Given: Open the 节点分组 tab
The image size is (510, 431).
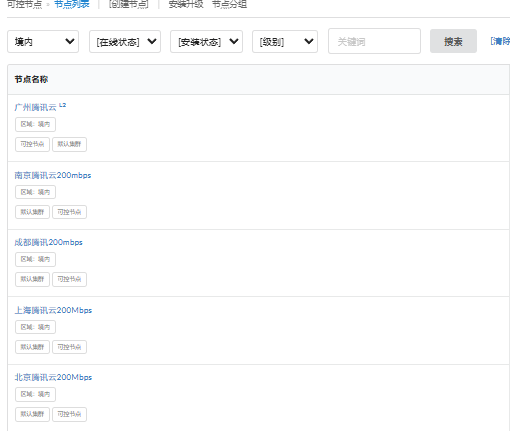Looking at the screenshot, I should pos(230,4).
